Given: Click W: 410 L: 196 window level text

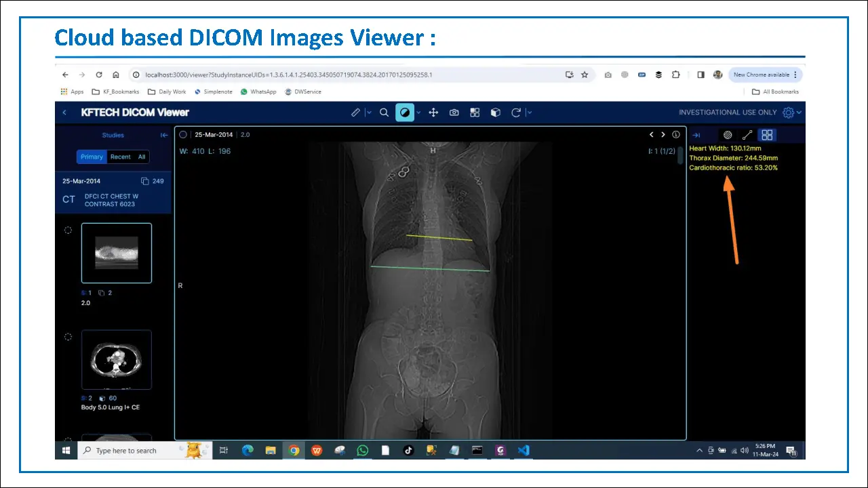Looking at the screenshot, I should click(x=205, y=151).
